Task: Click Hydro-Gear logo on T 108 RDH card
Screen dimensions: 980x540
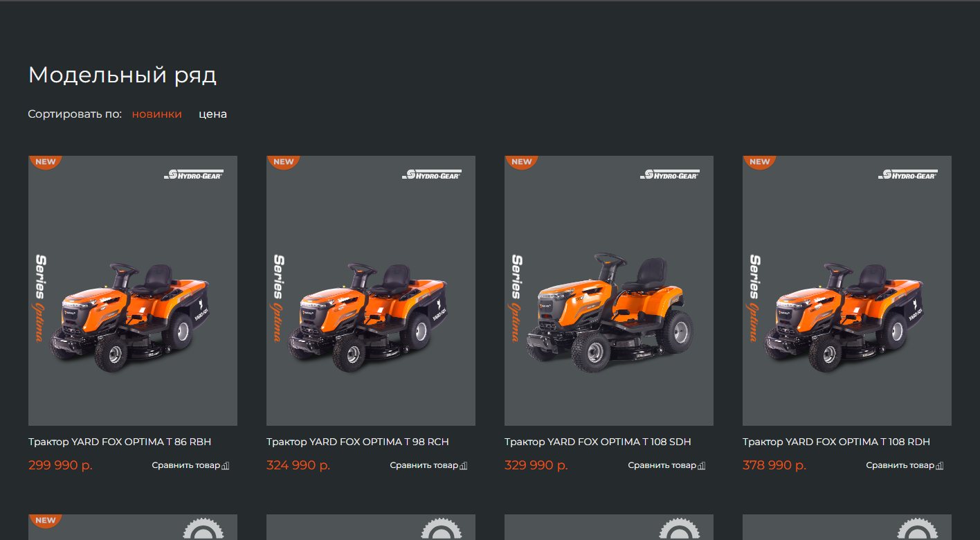Action: click(x=908, y=174)
